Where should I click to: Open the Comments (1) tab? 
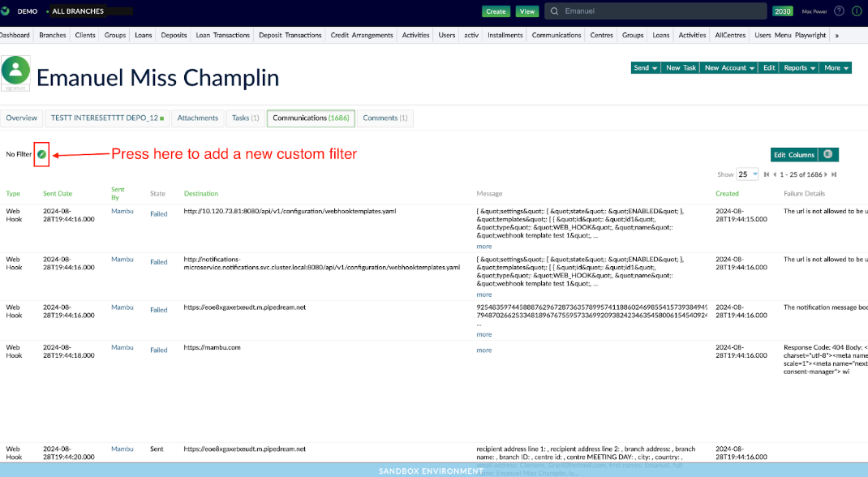point(385,118)
